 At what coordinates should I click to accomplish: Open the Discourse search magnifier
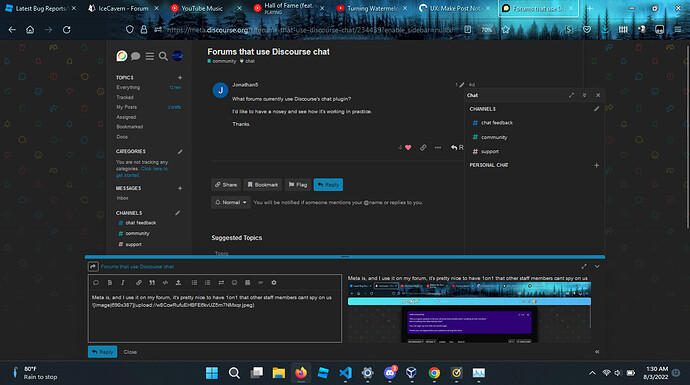163,56
